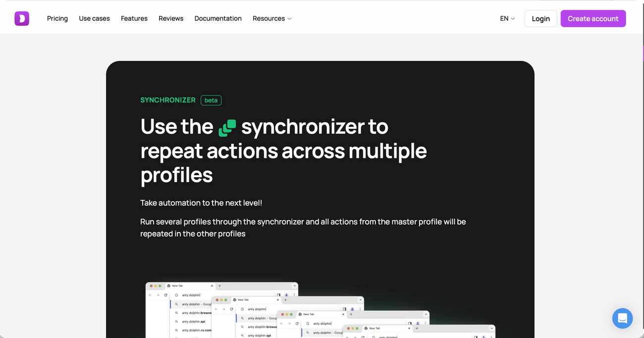Image resolution: width=644 pixels, height=338 pixels.
Task: Click the synchronized browser windows illustration
Action: click(321, 310)
